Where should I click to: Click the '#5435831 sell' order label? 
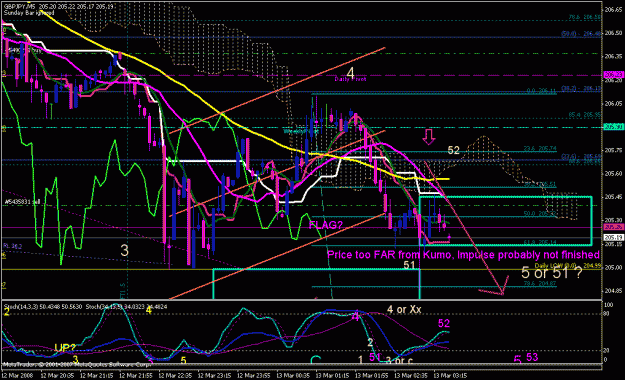tap(22, 202)
